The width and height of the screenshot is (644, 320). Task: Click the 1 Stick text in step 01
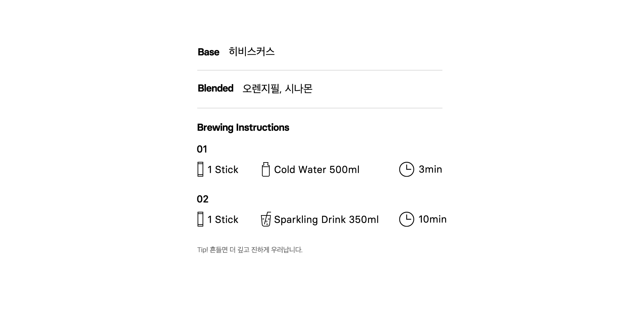pyautogui.click(x=223, y=170)
